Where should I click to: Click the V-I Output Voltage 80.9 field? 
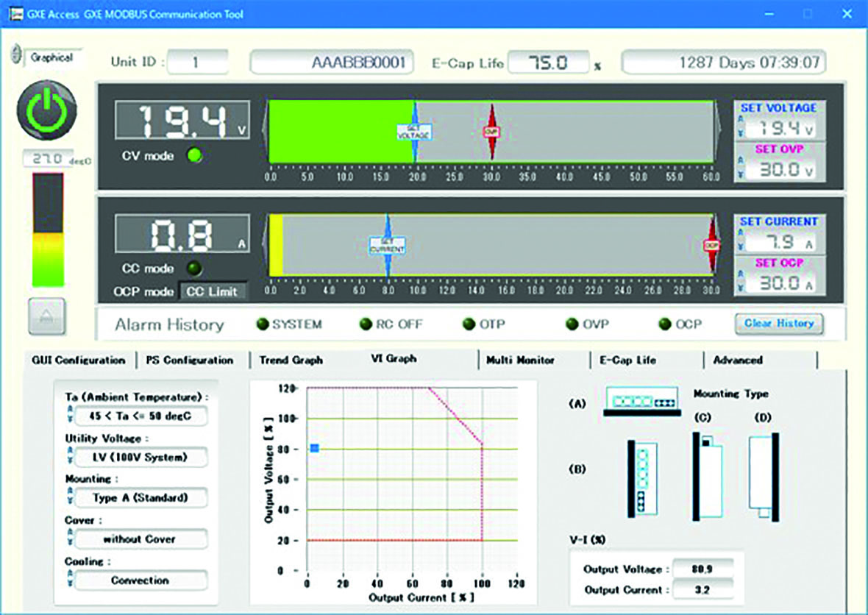pyautogui.click(x=702, y=569)
